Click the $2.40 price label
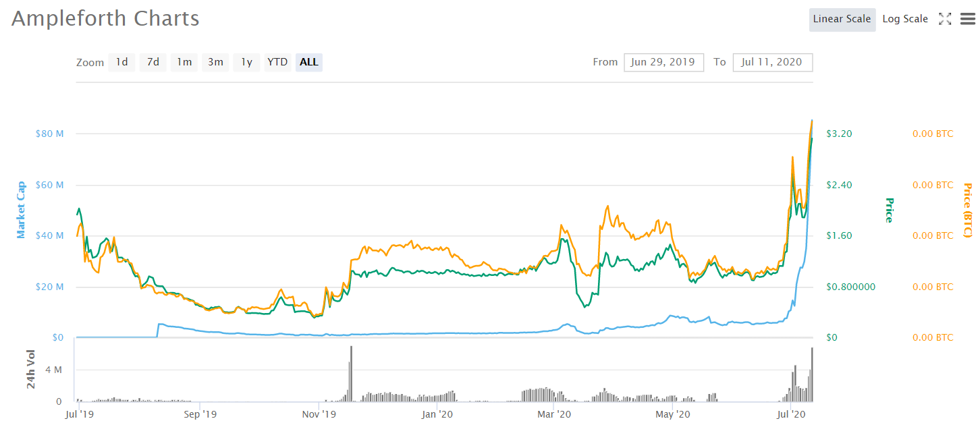980x423 pixels. [x=839, y=185]
